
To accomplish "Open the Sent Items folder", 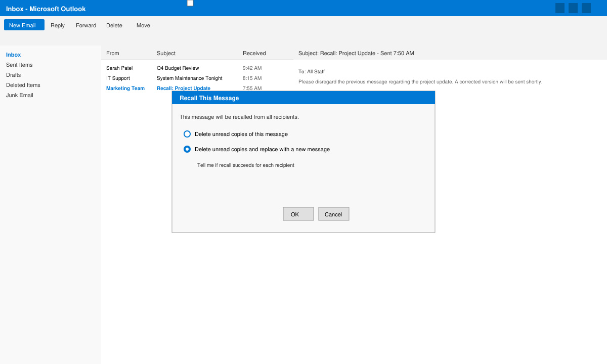I will 19,65.
